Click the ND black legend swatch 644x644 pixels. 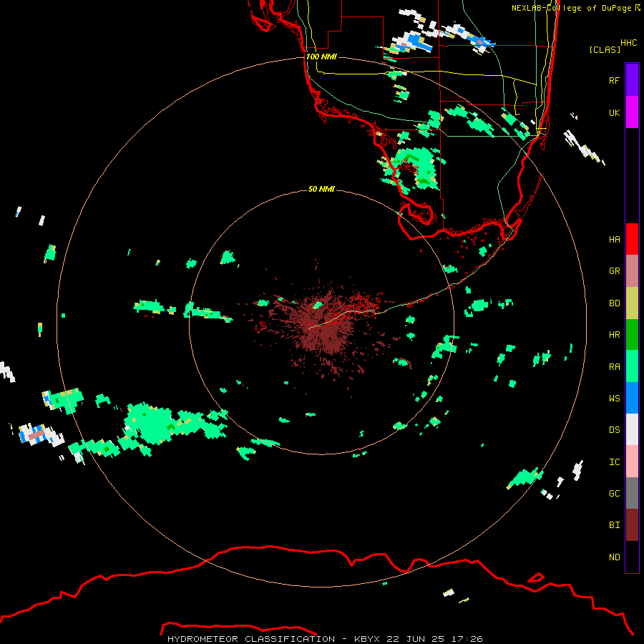[632, 557]
